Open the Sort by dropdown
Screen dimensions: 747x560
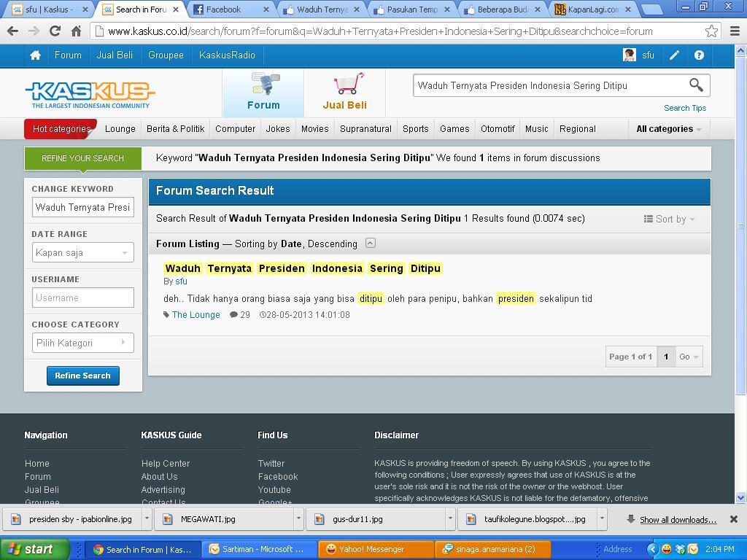click(670, 219)
